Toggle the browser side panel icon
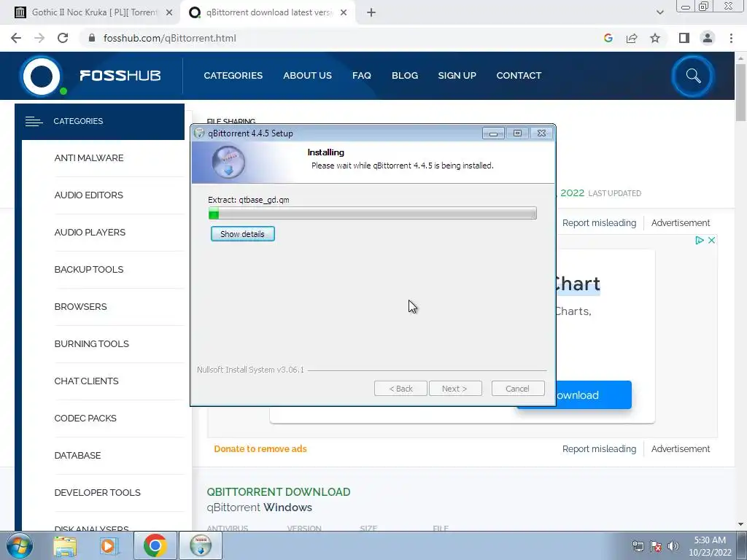 pyautogui.click(x=684, y=38)
